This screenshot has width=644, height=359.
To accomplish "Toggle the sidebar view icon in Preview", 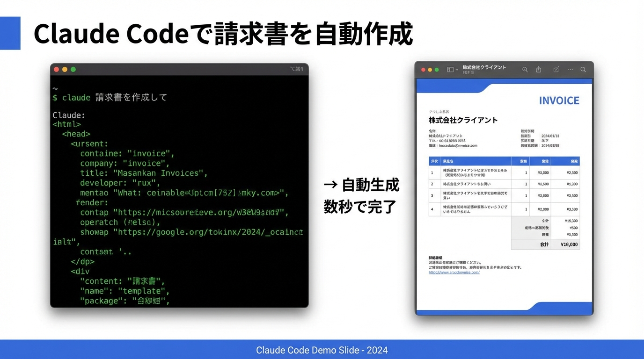I will 450,70.
